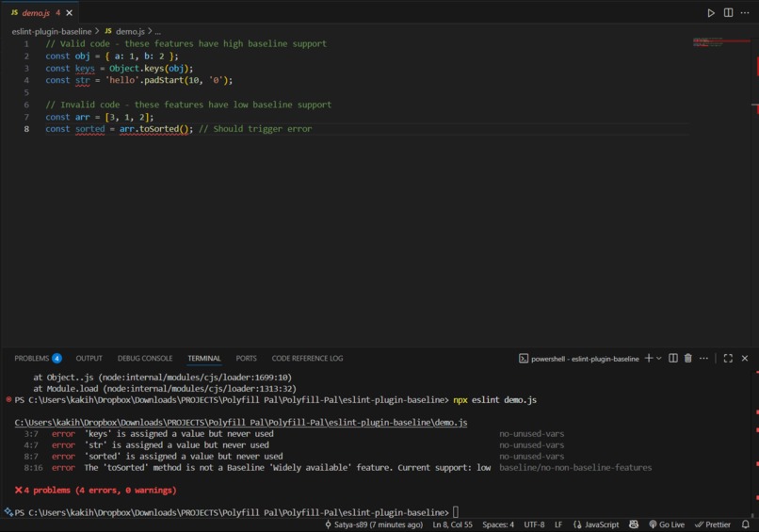Click Prettier status bar item
Screen dimensions: 759x532
point(713,524)
